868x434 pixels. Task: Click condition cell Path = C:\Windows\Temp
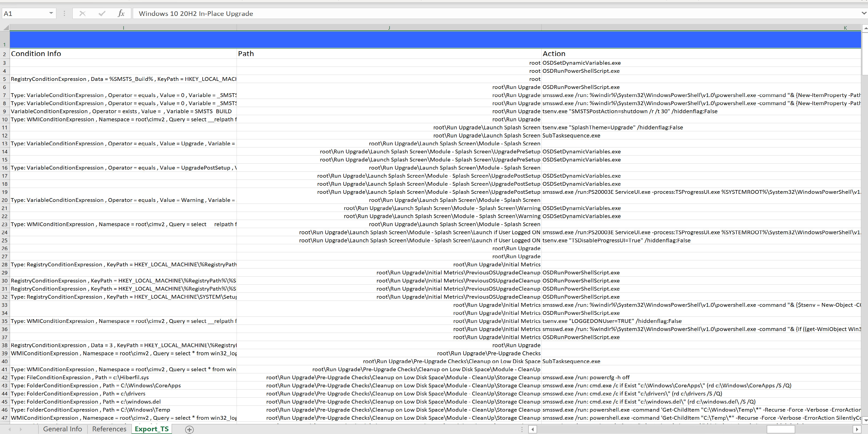(x=123, y=410)
